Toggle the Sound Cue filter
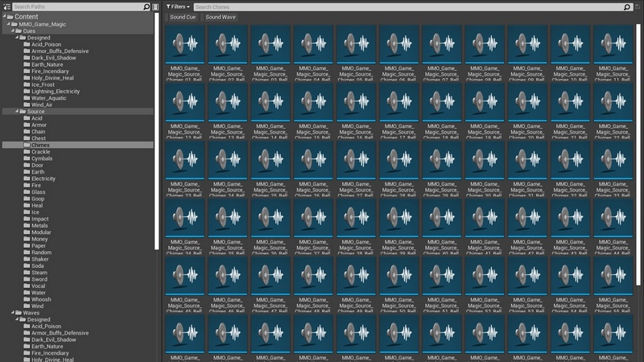This screenshot has width=644, height=362. click(x=182, y=17)
